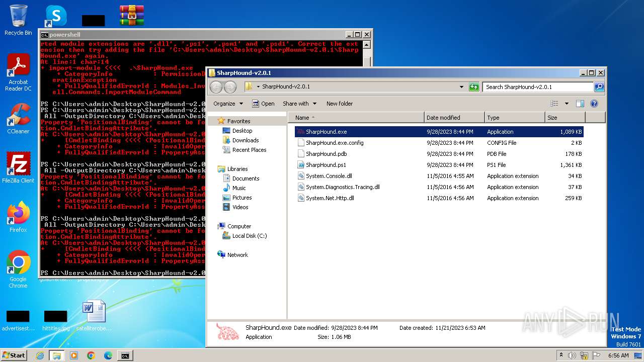
Task: Select SharpHound.ps1 file
Action: pos(439,165)
